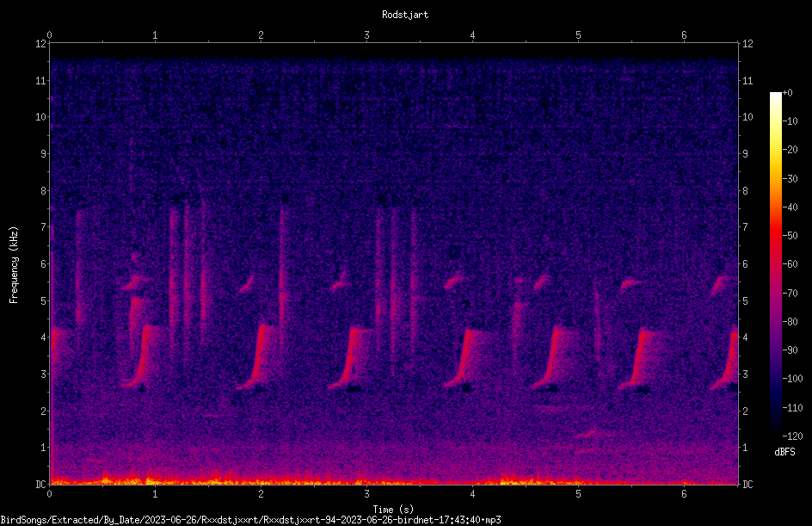Click the file path text at the bottom

[250, 520]
